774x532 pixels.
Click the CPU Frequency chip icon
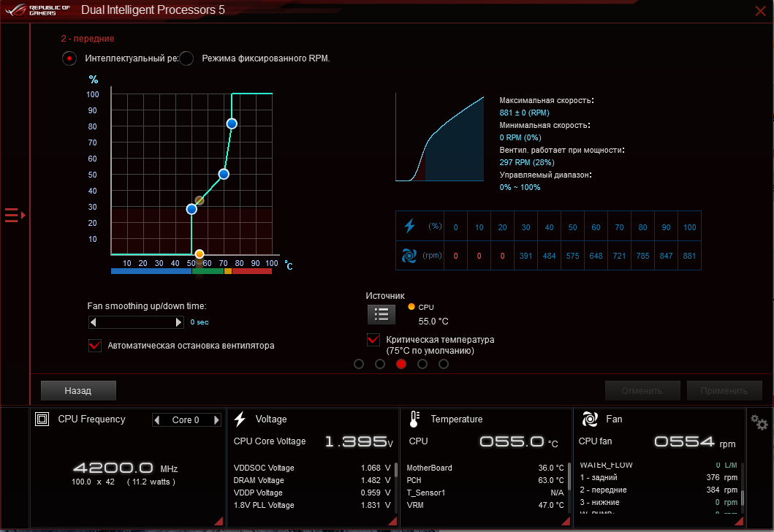(42, 419)
